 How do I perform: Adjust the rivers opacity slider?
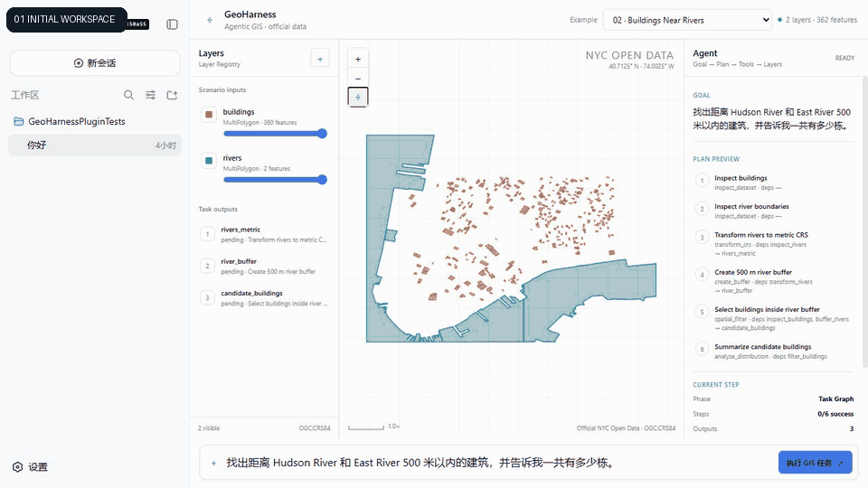(x=275, y=179)
